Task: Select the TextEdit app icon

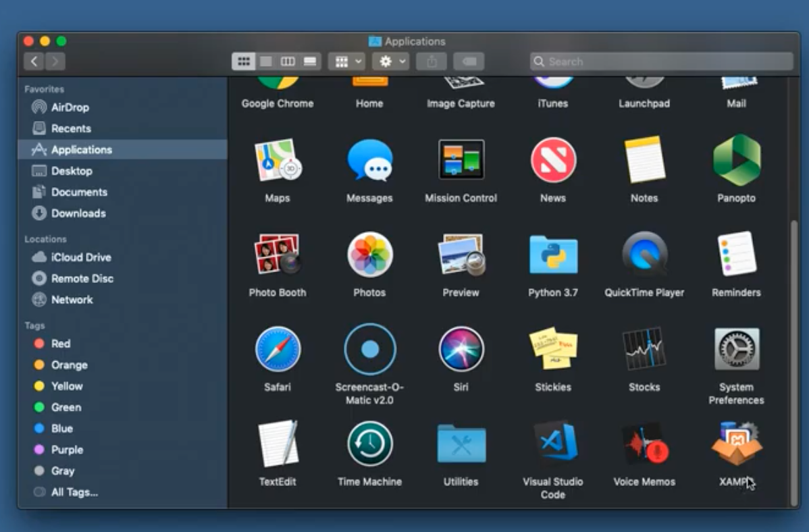Action: [x=278, y=444]
